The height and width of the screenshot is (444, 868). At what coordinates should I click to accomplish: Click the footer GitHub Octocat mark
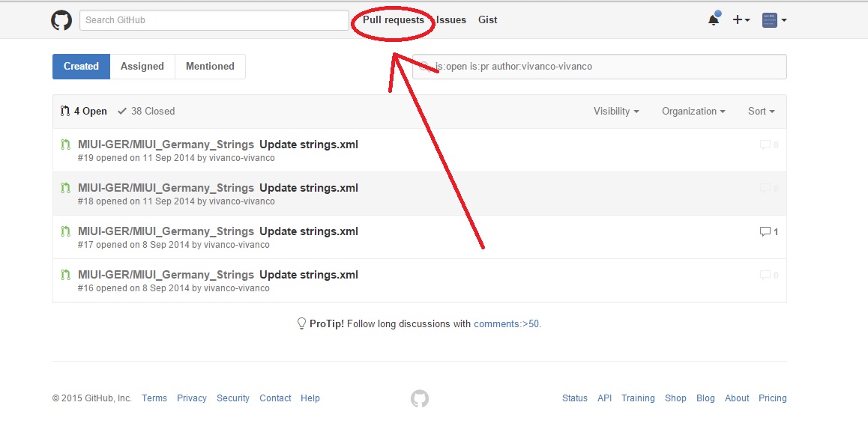click(420, 398)
